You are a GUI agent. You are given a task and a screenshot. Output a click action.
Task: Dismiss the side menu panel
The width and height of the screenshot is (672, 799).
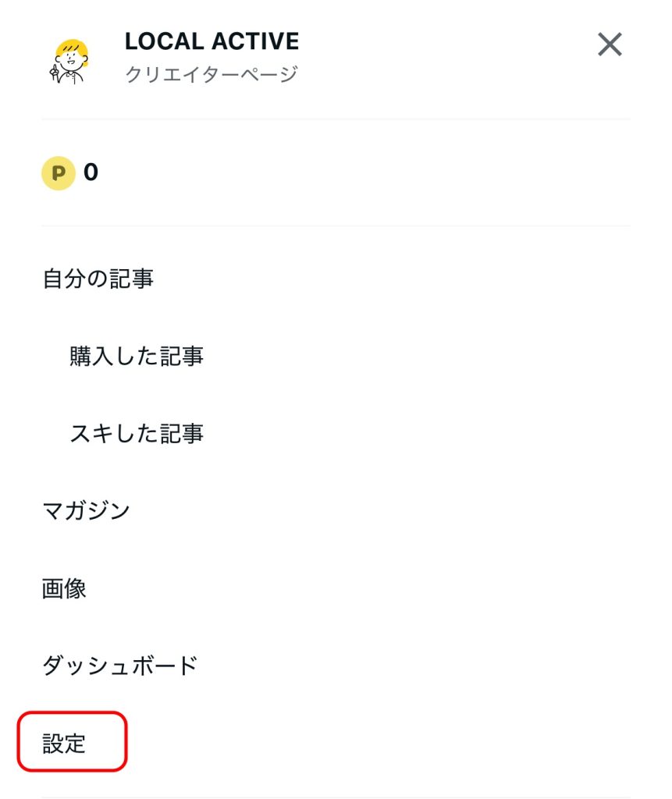coord(610,44)
